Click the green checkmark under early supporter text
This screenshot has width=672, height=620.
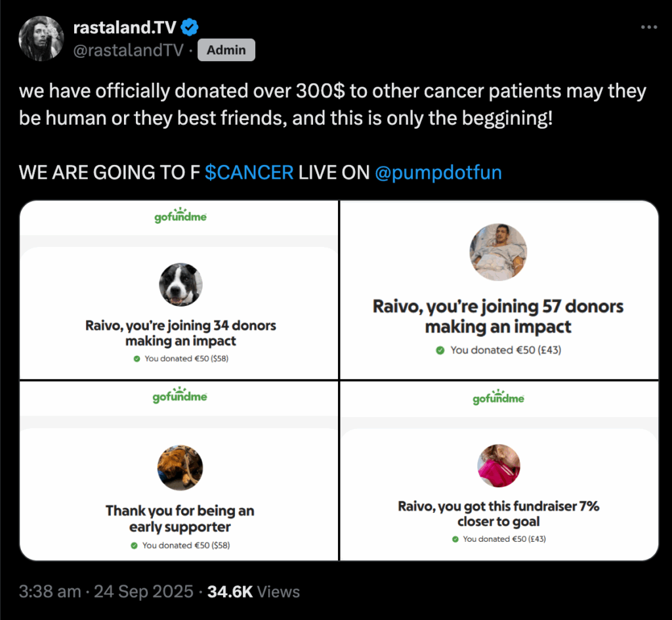pos(134,545)
